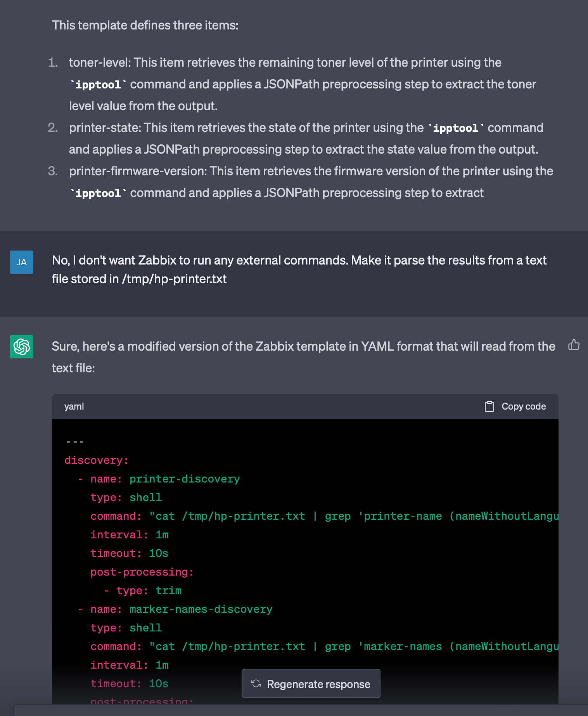Image resolution: width=588 pixels, height=716 pixels.
Task: Click the "type: trim" line in the code
Action: [x=149, y=590]
